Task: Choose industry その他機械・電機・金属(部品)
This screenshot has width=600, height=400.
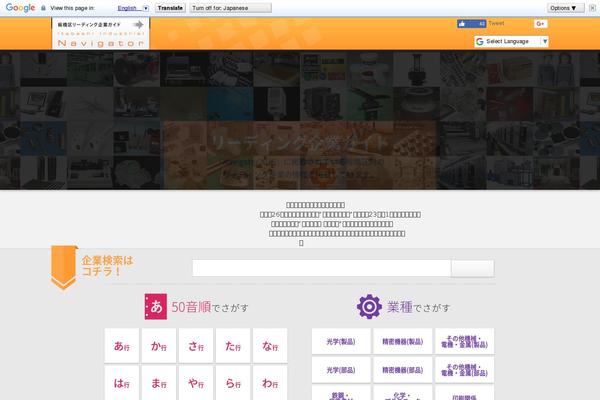Action: (x=465, y=370)
